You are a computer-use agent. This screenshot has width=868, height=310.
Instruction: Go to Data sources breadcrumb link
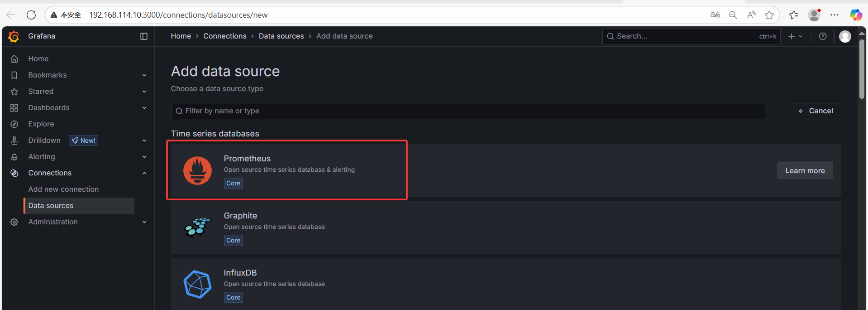(x=281, y=36)
